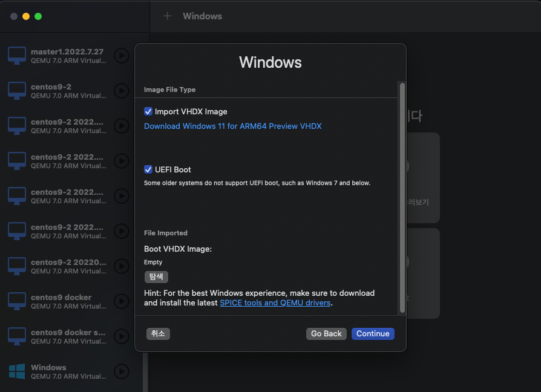Toggle the UEFI Boot checkbox
The width and height of the screenshot is (541, 392).
pyautogui.click(x=148, y=169)
